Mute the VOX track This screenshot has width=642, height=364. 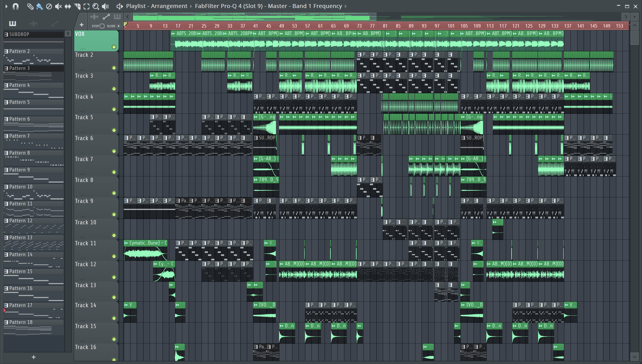click(114, 47)
